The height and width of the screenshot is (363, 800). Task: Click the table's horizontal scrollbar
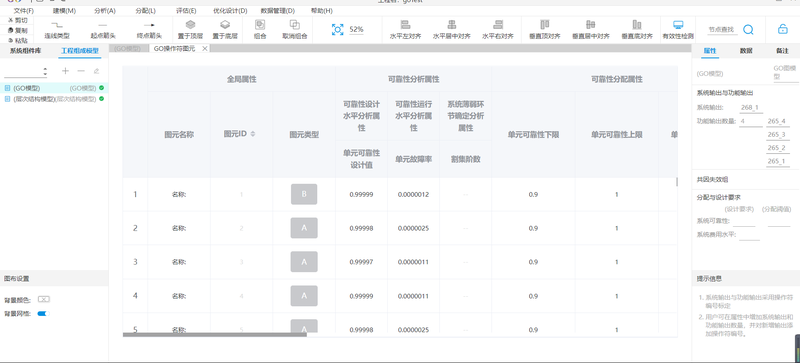click(215, 335)
